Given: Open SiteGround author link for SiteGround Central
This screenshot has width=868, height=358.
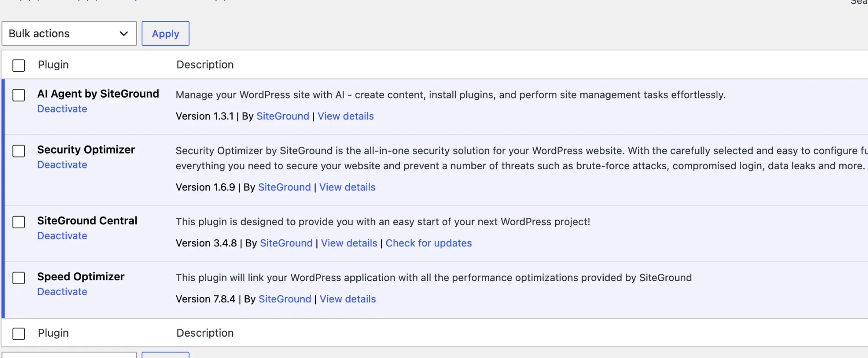Looking at the screenshot, I should pyautogui.click(x=286, y=243).
